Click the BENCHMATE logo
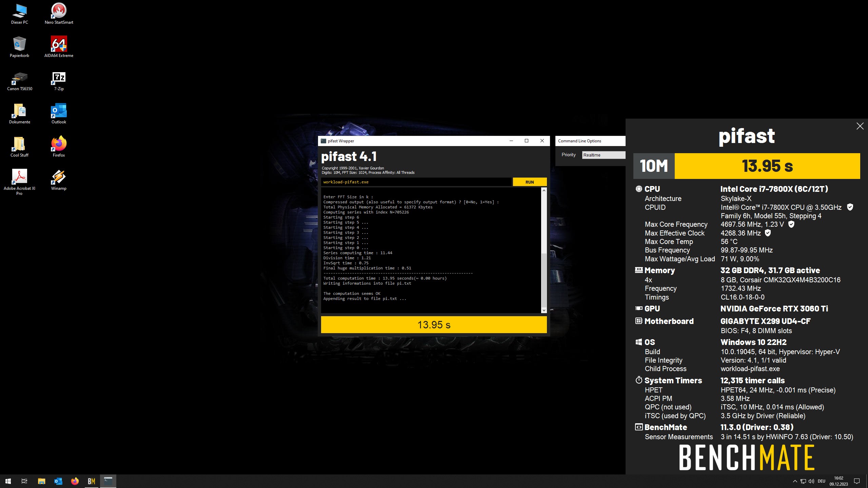The height and width of the screenshot is (488, 868). click(747, 457)
